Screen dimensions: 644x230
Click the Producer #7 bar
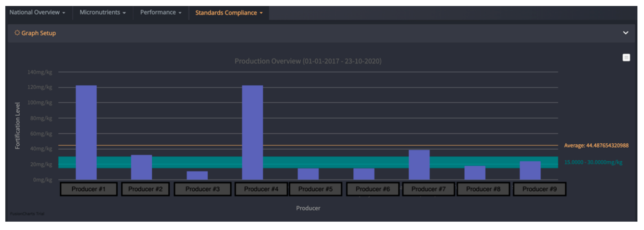[419, 165]
